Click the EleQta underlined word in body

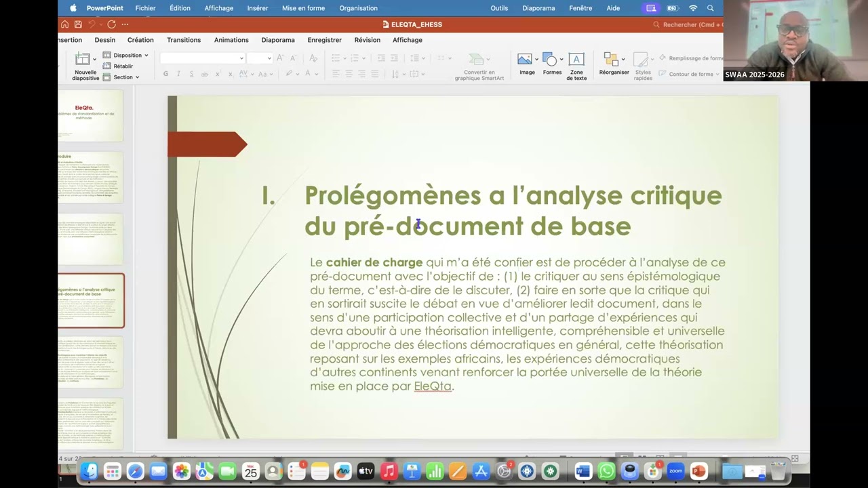coord(433,386)
